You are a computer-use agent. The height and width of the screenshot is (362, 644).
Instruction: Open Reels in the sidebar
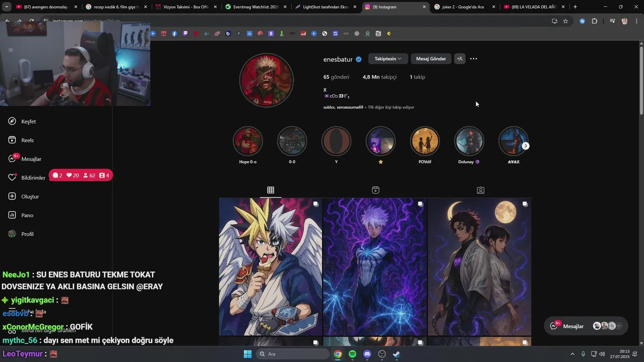(21, 140)
